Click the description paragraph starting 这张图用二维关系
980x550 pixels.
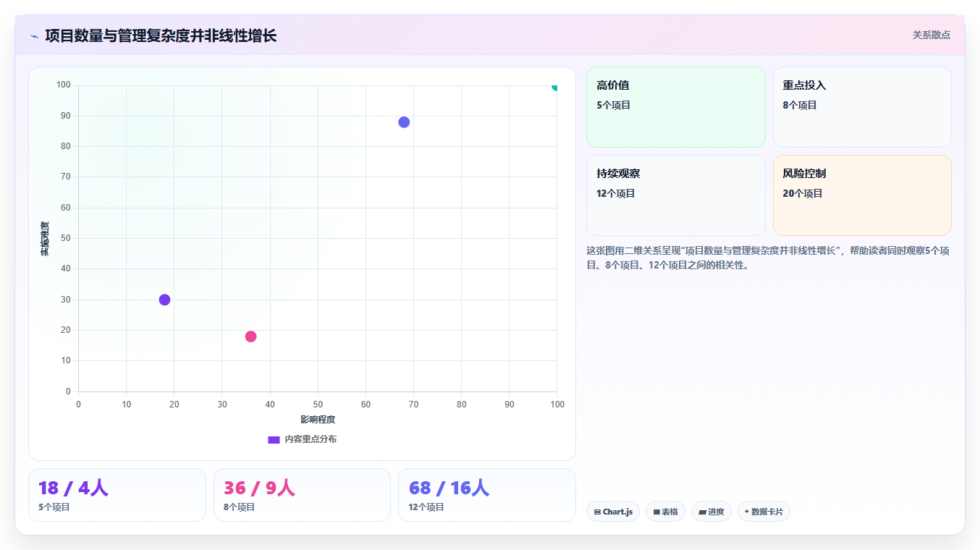pos(768,258)
